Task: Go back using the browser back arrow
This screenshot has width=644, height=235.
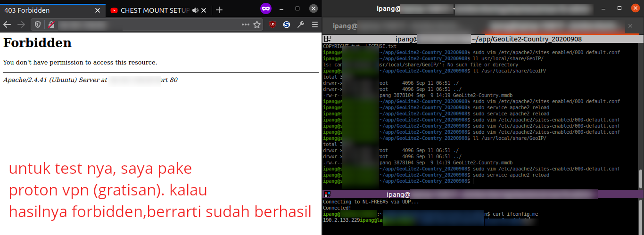Action: (7, 25)
